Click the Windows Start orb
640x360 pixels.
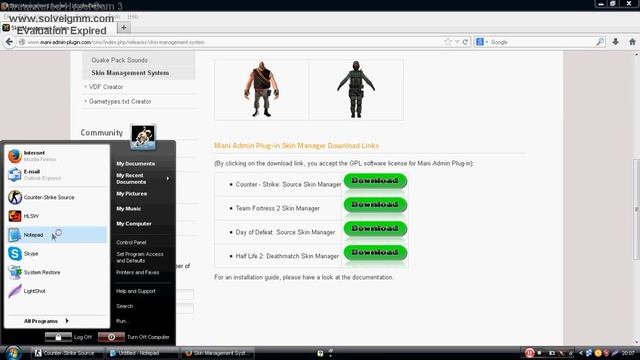pos(13,353)
